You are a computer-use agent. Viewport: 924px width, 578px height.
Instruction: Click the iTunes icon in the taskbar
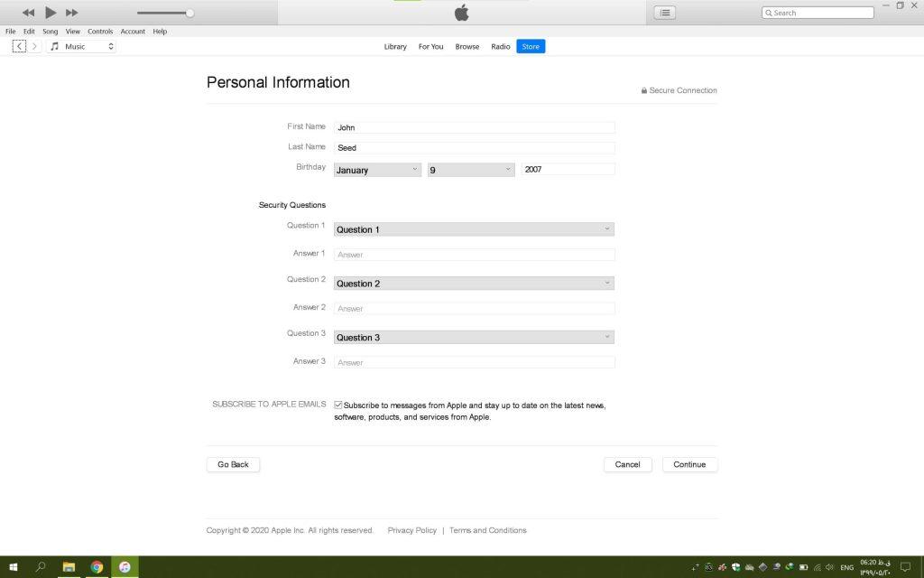[125, 567]
